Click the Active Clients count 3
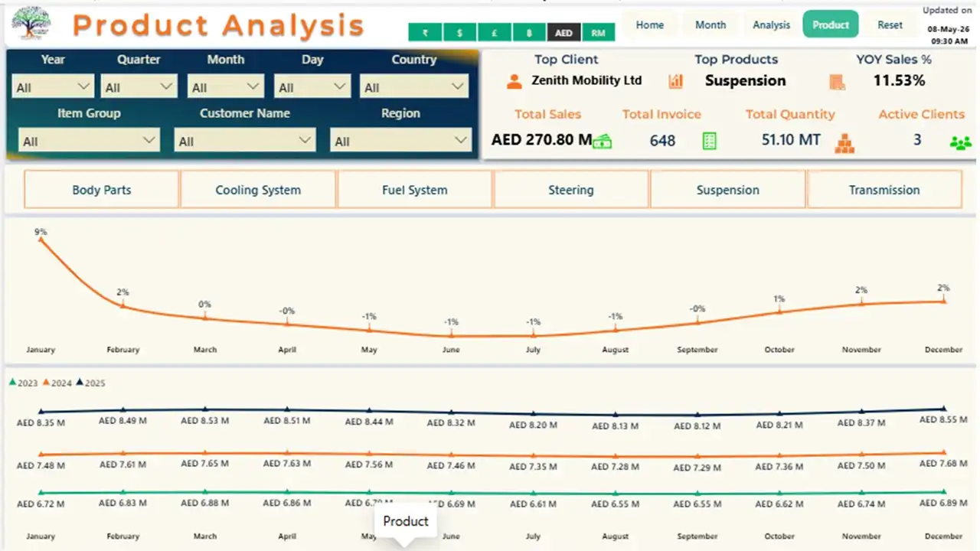The width and height of the screenshot is (980, 551). click(917, 140)
